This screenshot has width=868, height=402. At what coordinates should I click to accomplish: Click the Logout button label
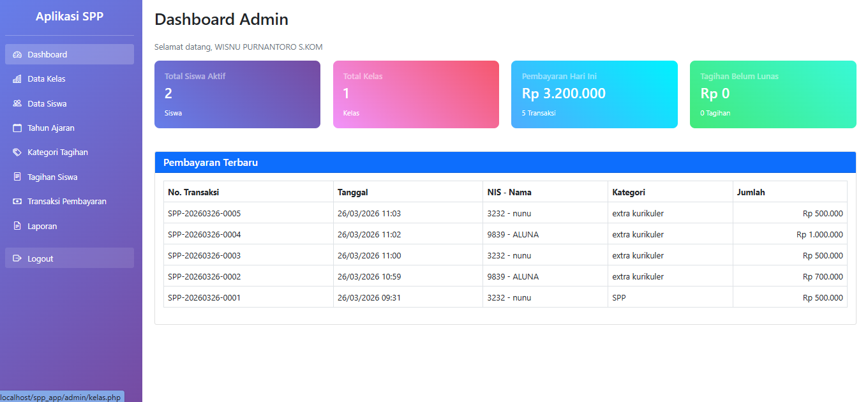pos(40,258)
